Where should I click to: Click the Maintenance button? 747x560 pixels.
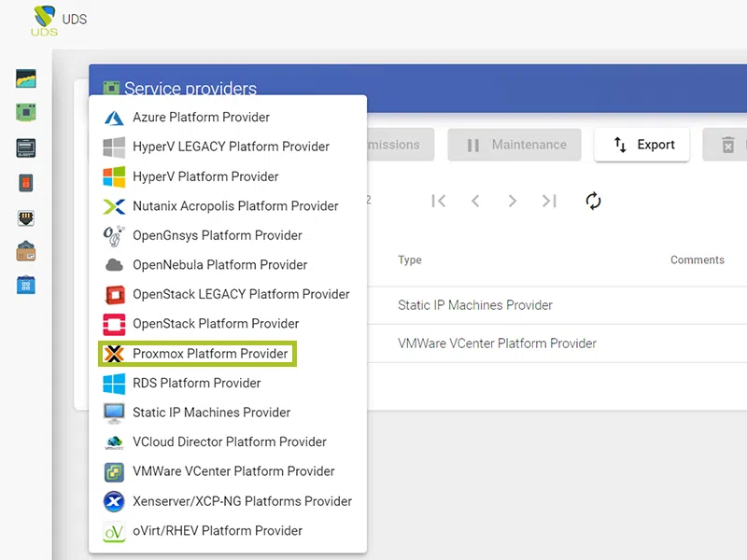pyautogui.click(x=514, y=145)
